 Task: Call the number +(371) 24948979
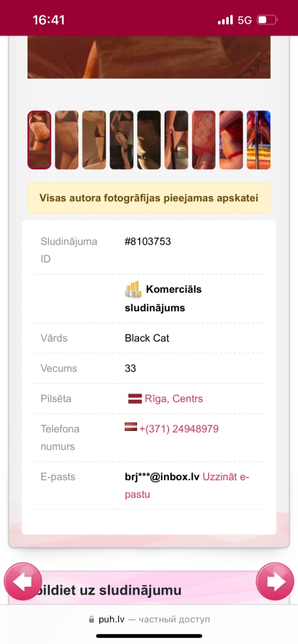pos(179,429)
